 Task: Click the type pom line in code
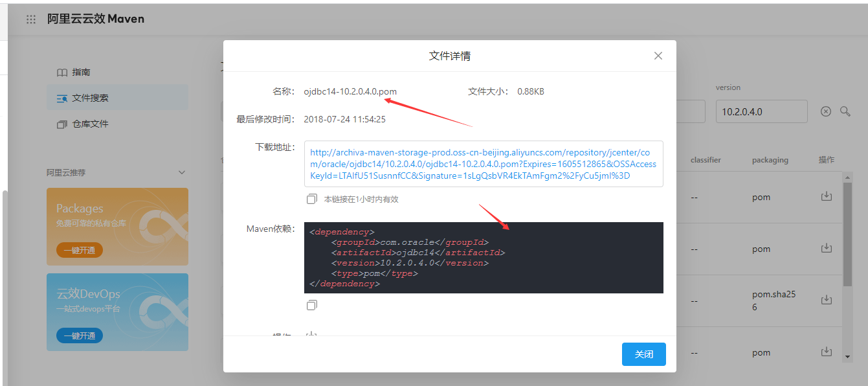click(x=374, y=273)
